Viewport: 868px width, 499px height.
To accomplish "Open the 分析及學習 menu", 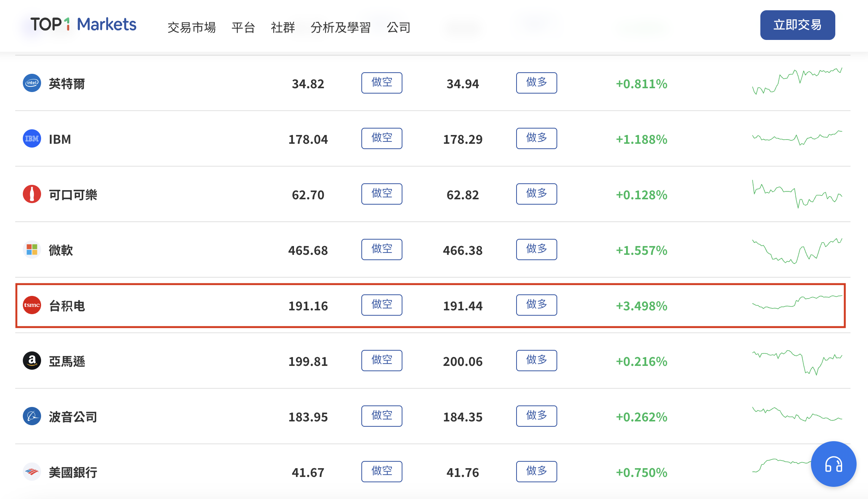I will [x=340, y=27].
